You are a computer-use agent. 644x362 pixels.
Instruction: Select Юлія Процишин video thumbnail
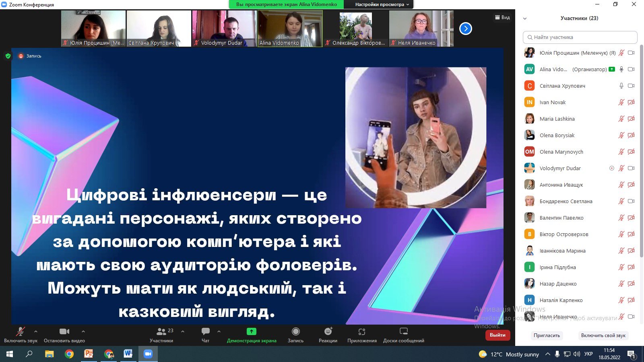[x=93, y=29]
